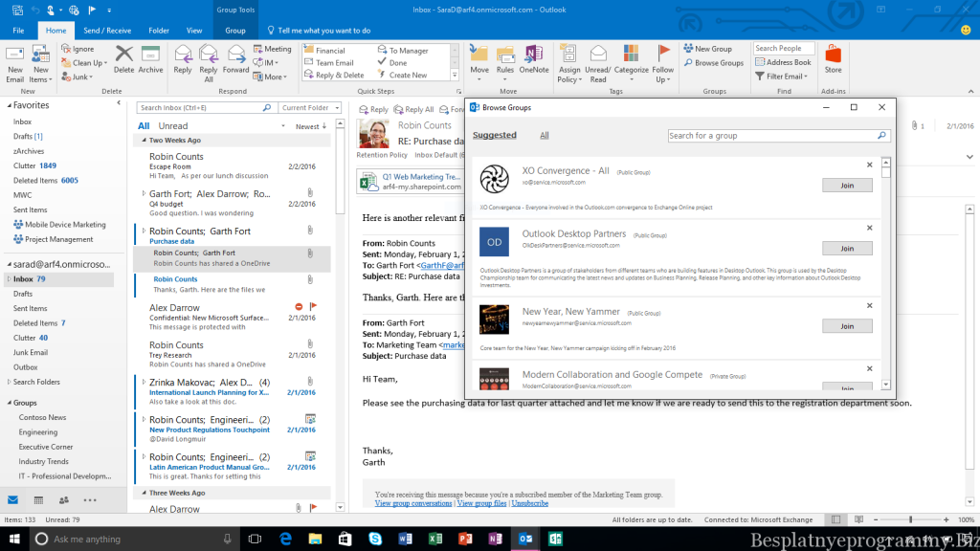Click the Reply All ribbon icon
Screen dimensions: 980x551
(x=208, y=64)
